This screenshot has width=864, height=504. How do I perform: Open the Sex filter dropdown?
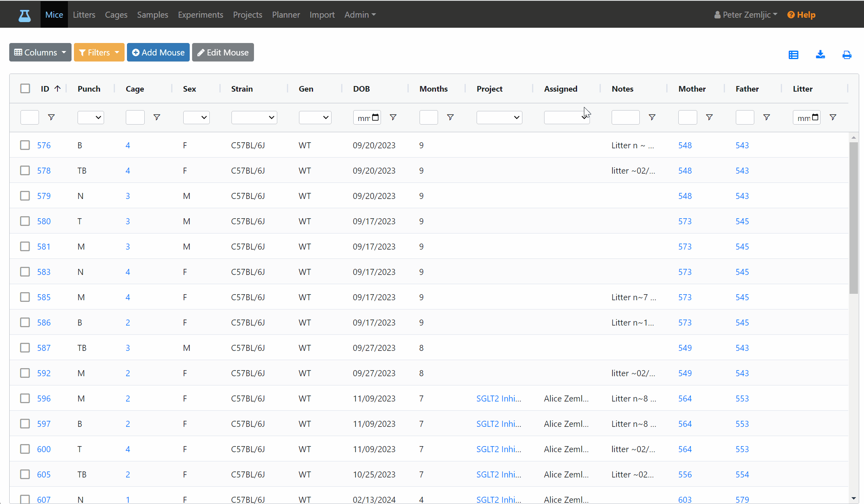[x=196, y=117]
